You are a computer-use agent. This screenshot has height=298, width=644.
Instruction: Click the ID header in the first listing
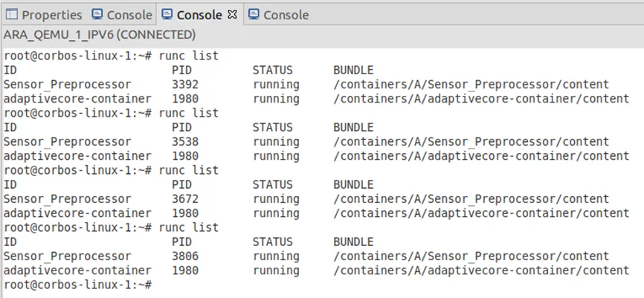[10, 71]
